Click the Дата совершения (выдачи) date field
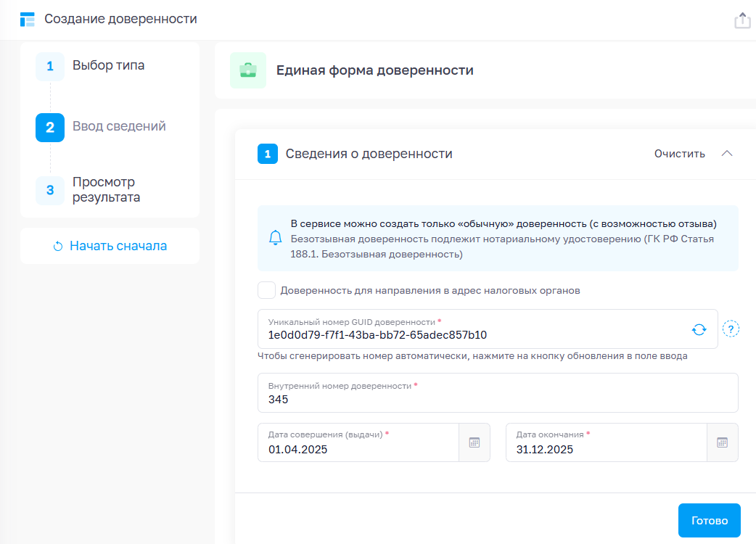756x544 pixels. click(358, 442)
